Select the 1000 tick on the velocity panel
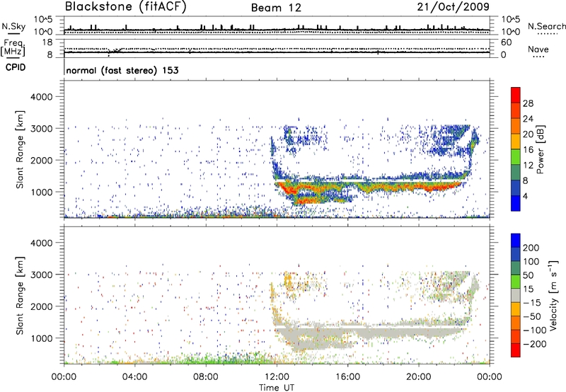Viewport: 566px width, 392px height. coord(42,338)
